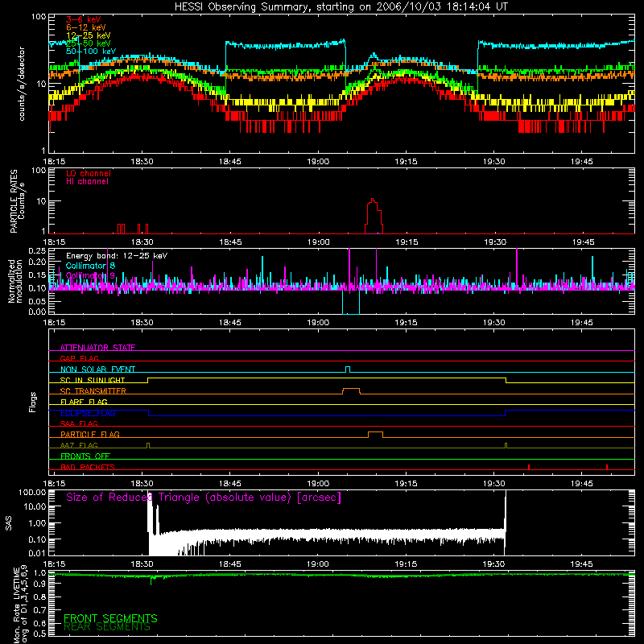The width and height of the screenshot is (644, 644).
Task: Click the second BAD PACKETS red tick
Action: (607, 467)
